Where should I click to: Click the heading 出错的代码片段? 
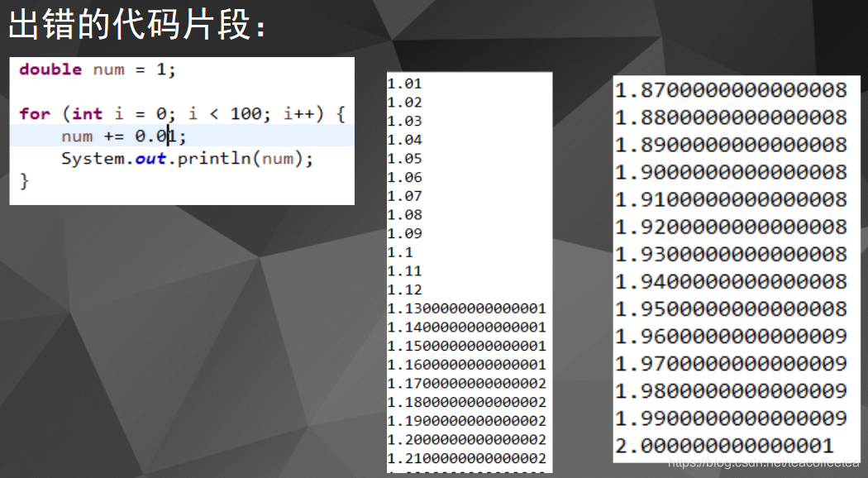click(x=138, y=25)
